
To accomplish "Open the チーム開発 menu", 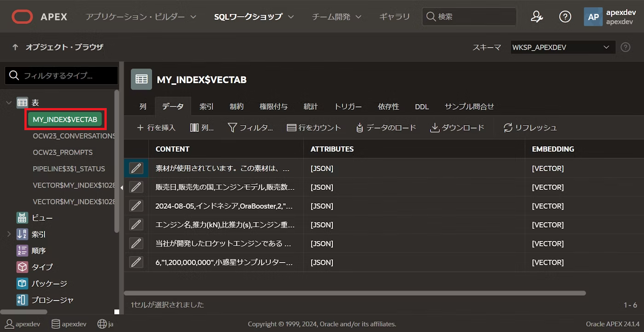I will 333,17.
